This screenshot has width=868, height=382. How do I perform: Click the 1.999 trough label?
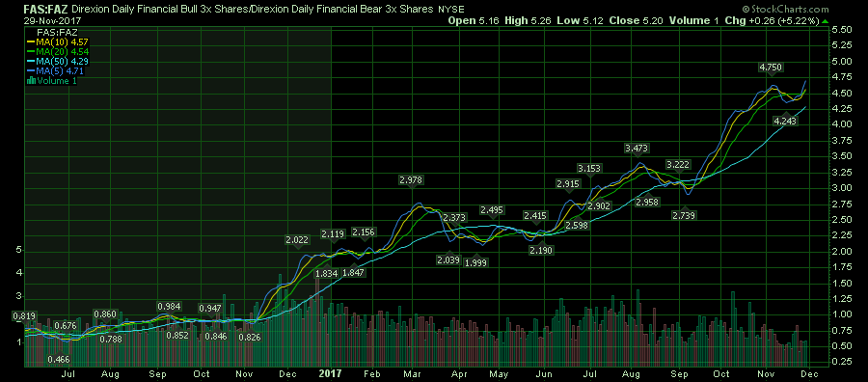tap(475, 262)
